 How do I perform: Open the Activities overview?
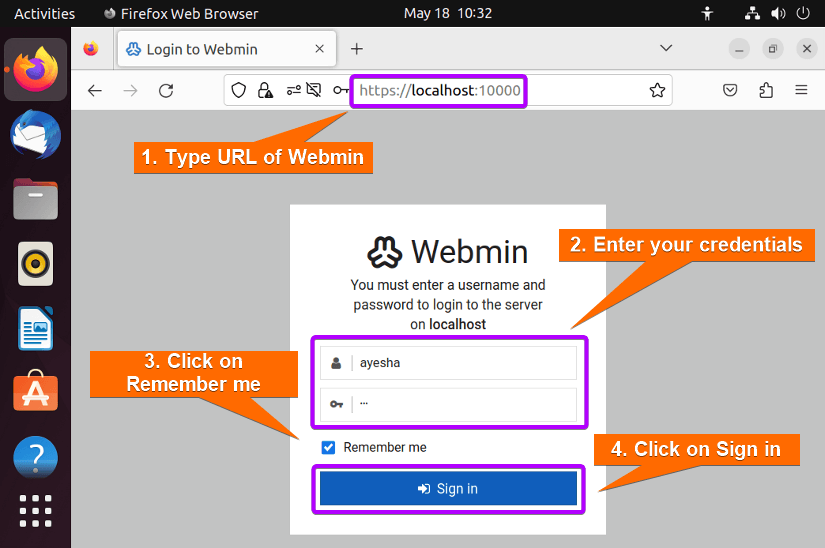45,14
